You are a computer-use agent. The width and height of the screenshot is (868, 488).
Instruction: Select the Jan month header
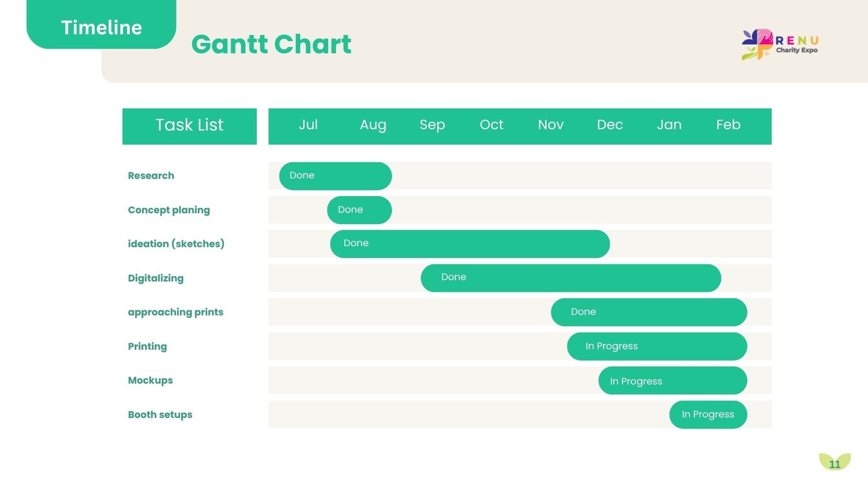point(670,124)
